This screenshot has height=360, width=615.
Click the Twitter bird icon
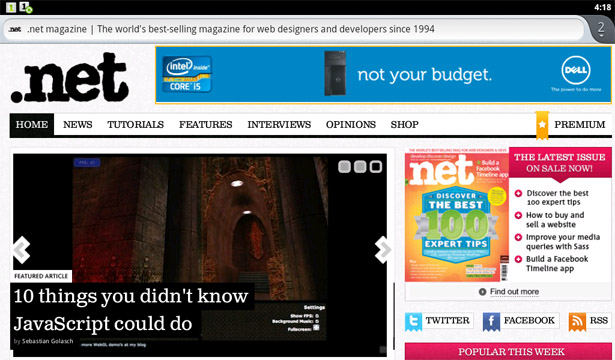tap(413, 321)
